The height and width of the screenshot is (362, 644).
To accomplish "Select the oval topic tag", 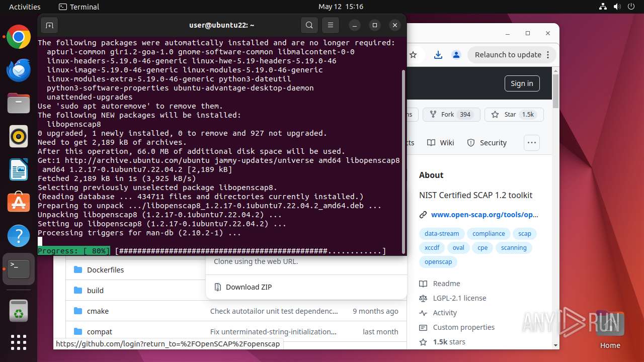I will tap(458, 247).
